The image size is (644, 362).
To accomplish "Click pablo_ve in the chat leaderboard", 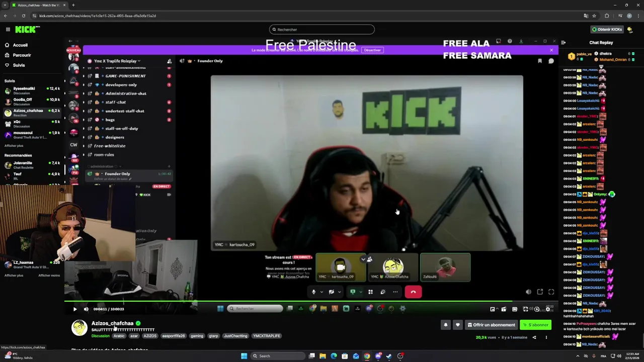I will (584, 54).
